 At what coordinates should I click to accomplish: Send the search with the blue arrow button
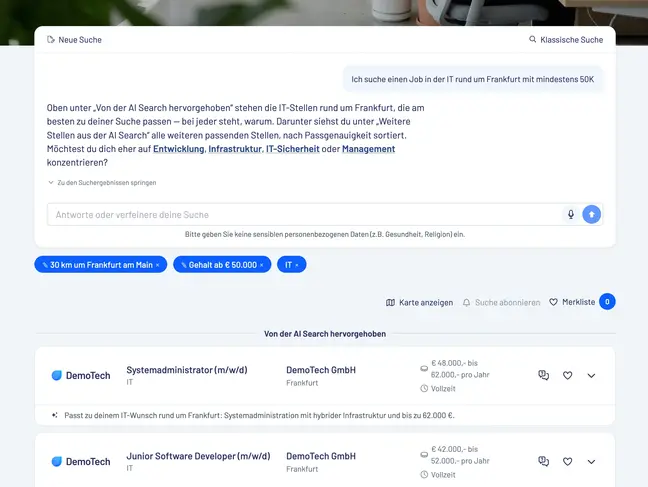591,214
